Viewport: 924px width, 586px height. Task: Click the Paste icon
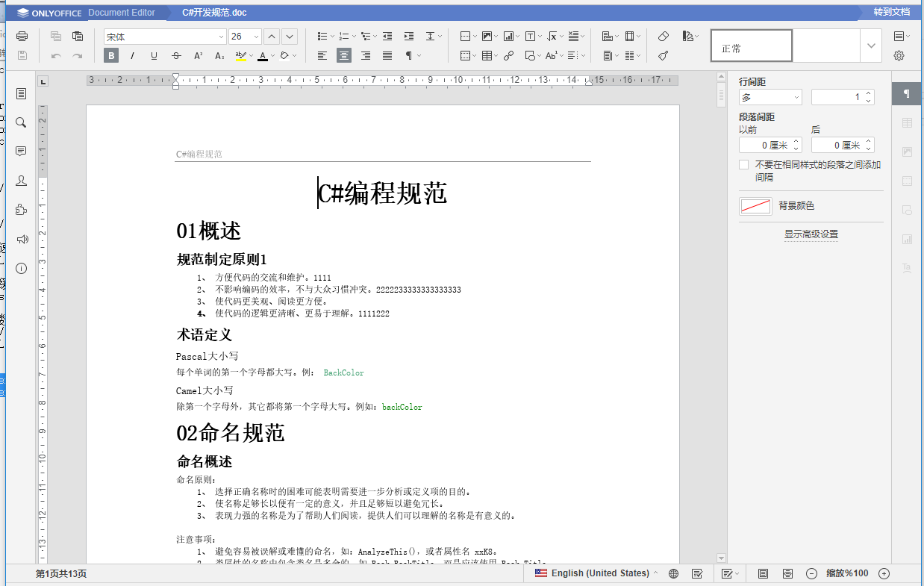pyautogui.click(x=78, y=37)
